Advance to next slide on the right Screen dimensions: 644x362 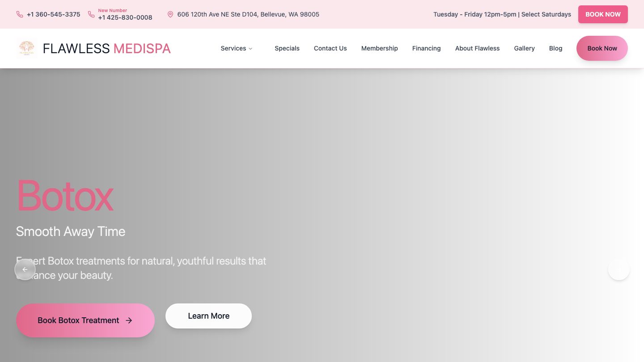pos(619,269)
